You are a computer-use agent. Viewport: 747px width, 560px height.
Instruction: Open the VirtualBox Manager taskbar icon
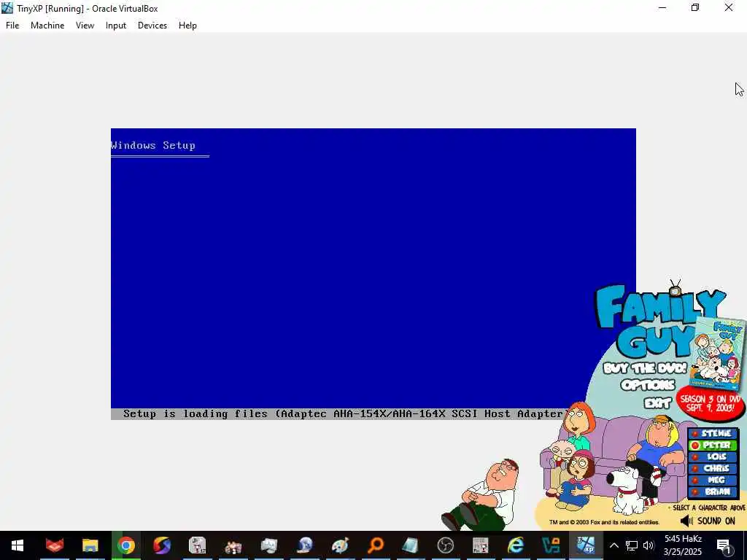551,545
